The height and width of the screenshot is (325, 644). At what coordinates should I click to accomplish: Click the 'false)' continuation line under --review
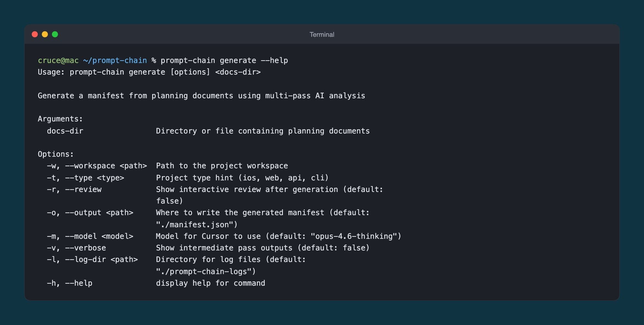170,201
